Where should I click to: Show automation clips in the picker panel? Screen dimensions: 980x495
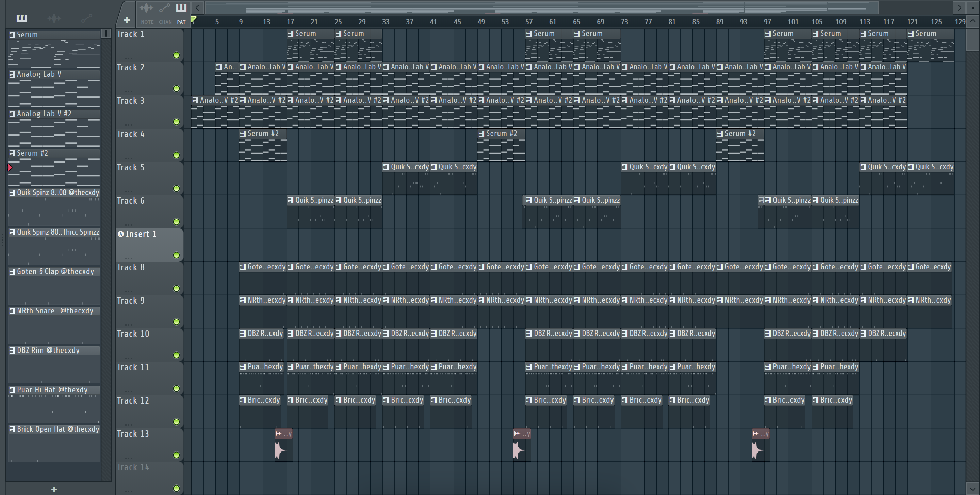click(x=86, y=18)
